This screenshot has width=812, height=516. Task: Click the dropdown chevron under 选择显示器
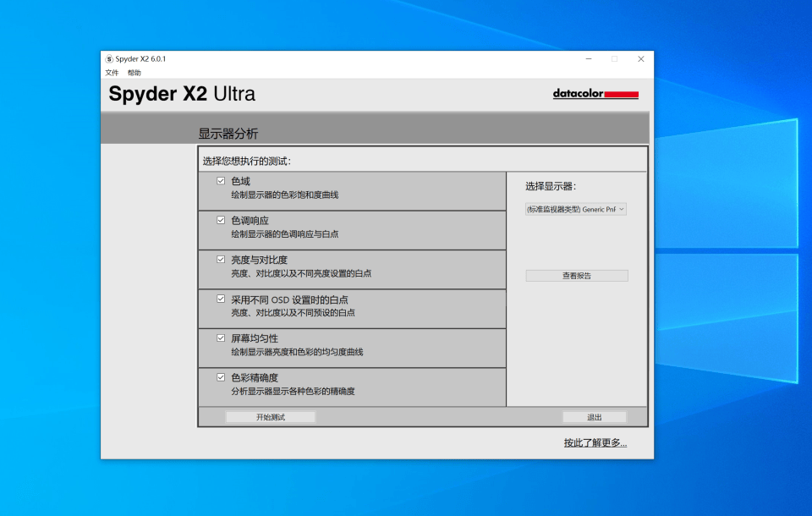621,209
